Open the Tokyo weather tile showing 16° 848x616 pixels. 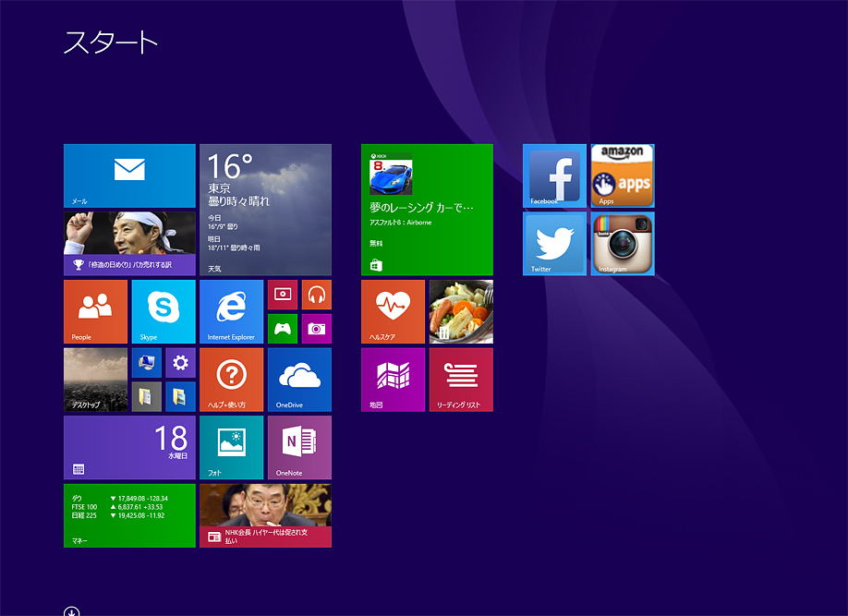point(265,210)
